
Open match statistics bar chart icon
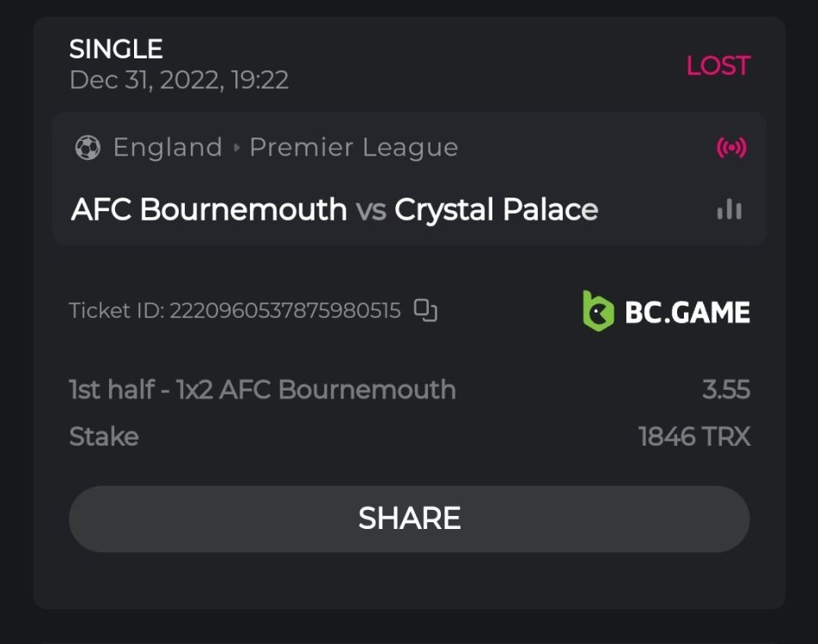(x=729, y=210)
